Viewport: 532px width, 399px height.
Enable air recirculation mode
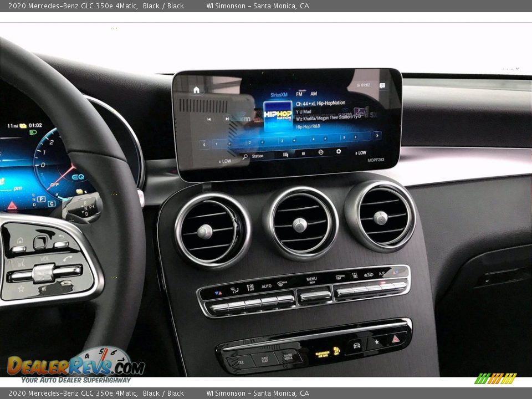click(368, 275)
